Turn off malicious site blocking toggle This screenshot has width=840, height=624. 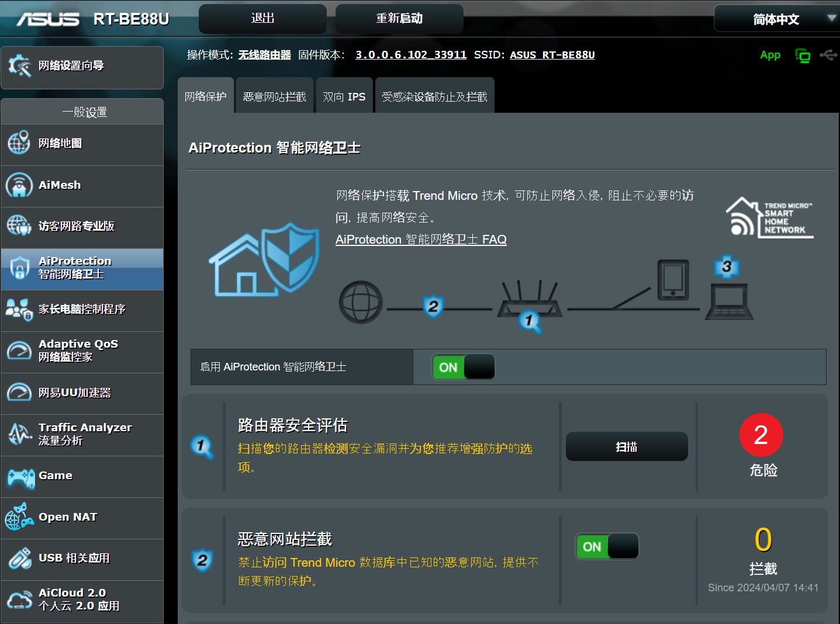607,546
